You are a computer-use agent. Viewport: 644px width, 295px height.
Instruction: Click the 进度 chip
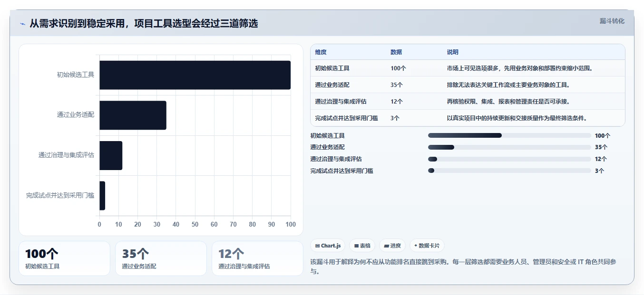392,246
